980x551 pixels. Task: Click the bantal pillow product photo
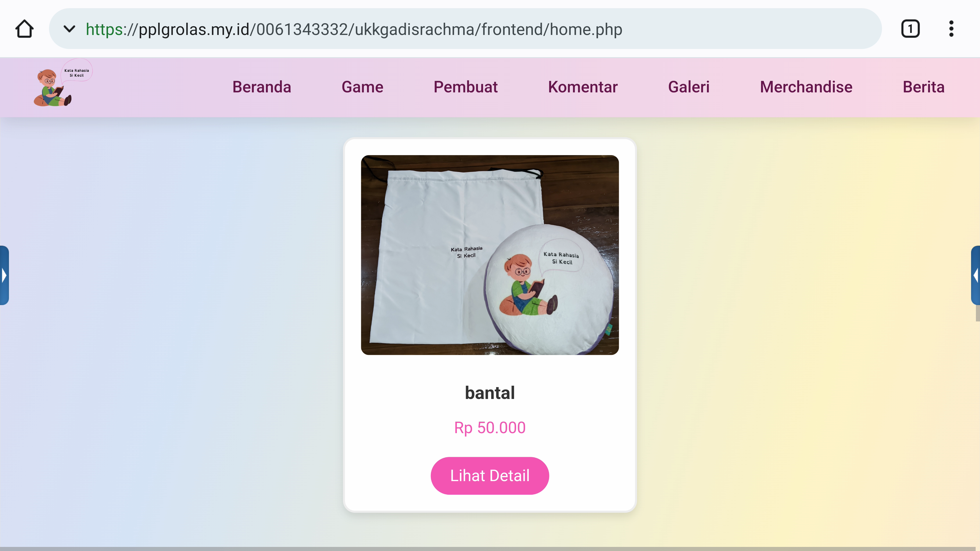[490, 255]
